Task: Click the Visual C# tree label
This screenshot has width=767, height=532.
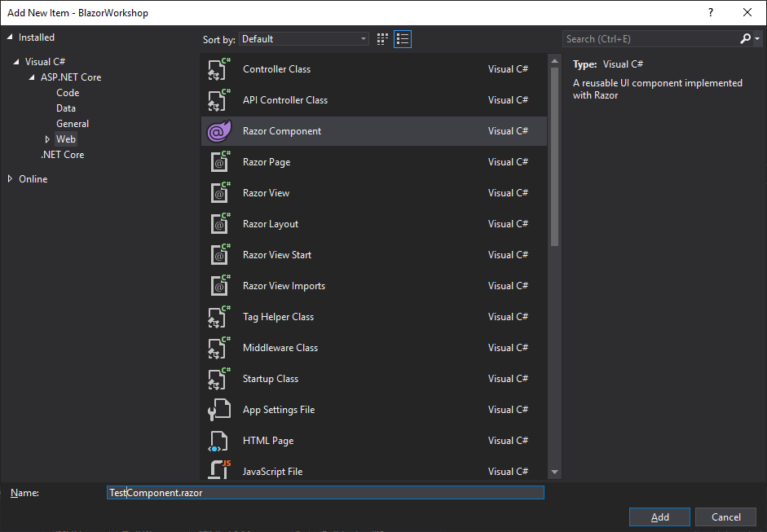Action: [x=45, y=62]
